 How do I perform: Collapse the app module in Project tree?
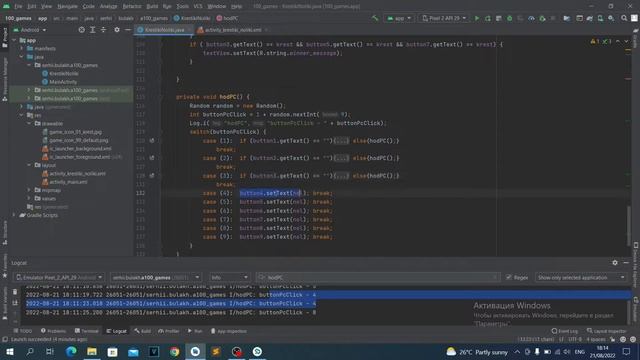(14, 40)
